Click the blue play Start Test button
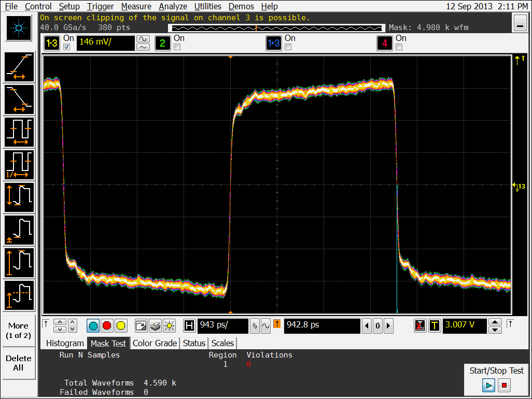The width and height of the screenshot is (532, 399). pyautogui.click(x=488, y=386)
